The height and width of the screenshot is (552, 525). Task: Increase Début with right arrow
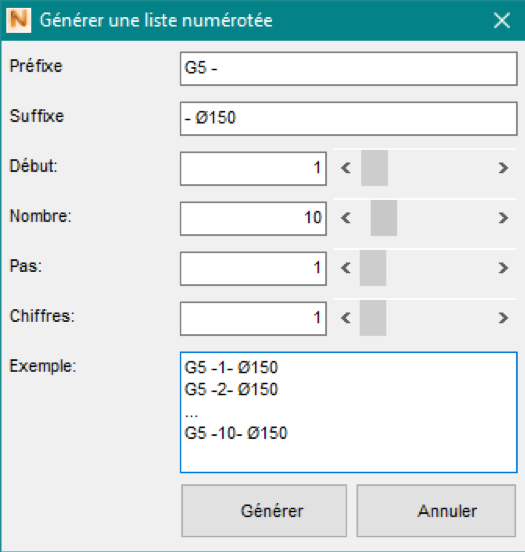[x=504, y=168]
